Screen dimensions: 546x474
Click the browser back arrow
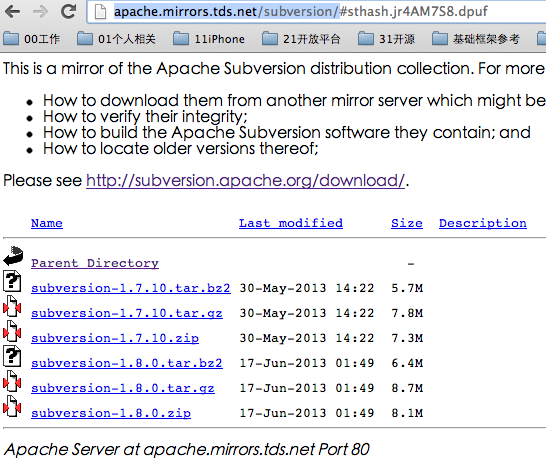tap(13, 11)
